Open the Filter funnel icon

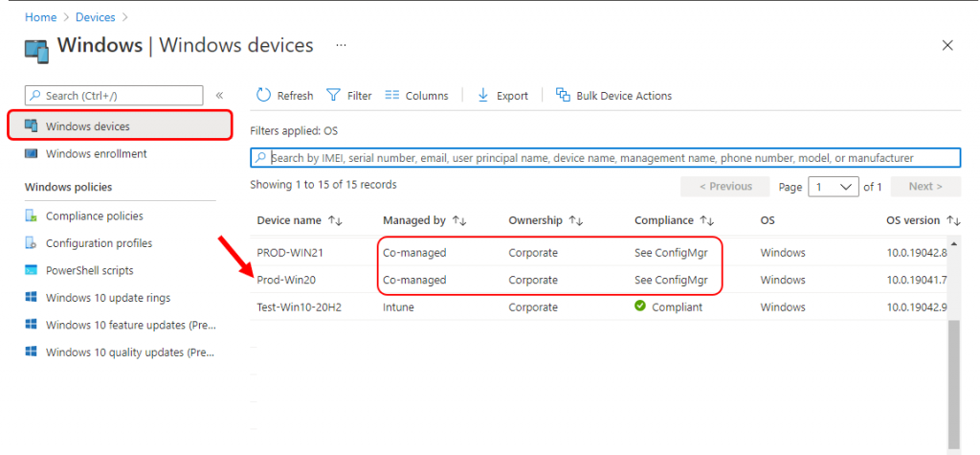tap(334, 95)
